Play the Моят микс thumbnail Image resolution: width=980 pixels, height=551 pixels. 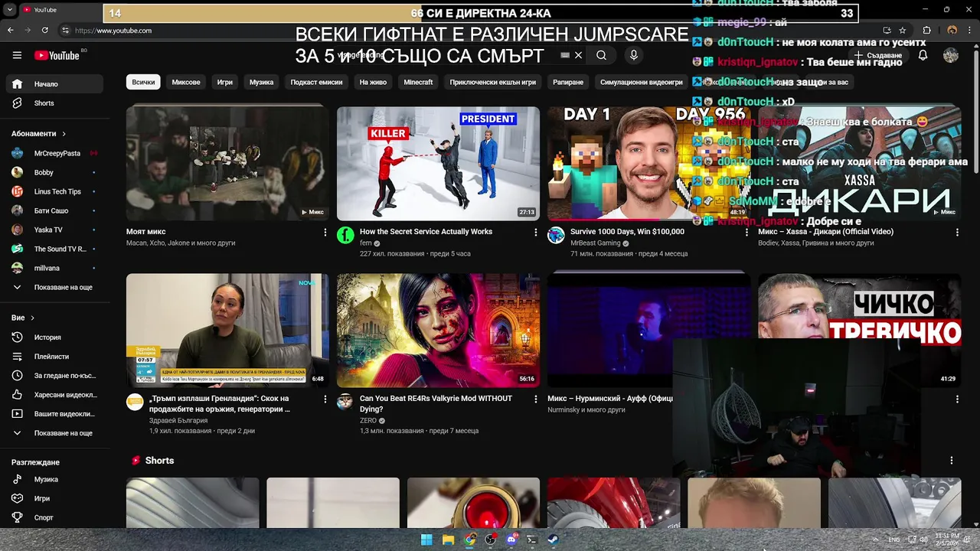pyautogui.click(x=227, y=163)
